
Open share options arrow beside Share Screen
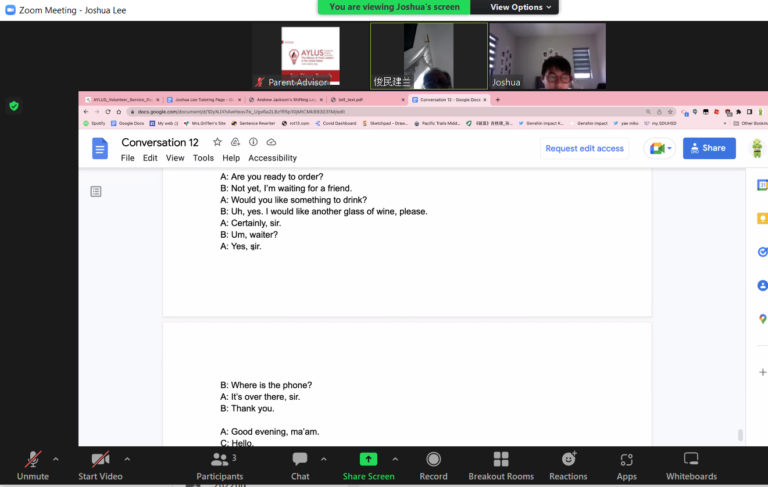coord(395,459)
